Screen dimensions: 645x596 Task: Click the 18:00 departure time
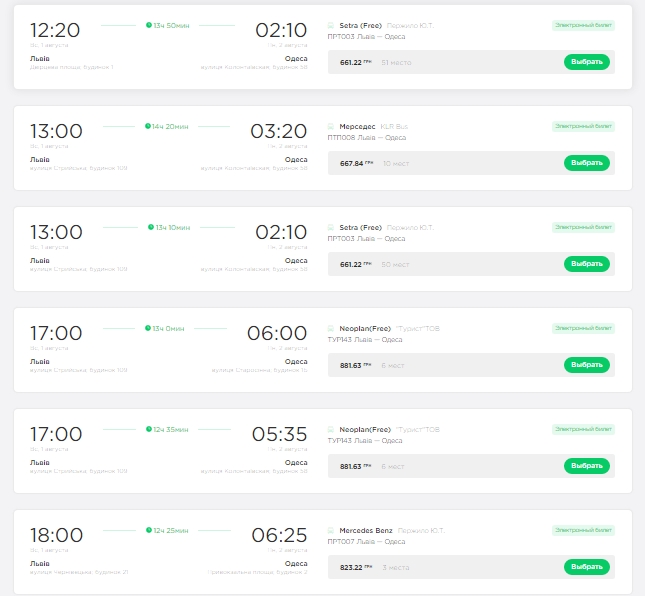[56, 536]
